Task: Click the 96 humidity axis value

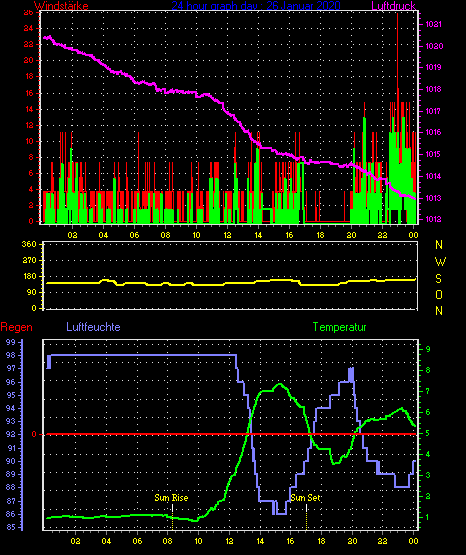Action: pos(11,382)
